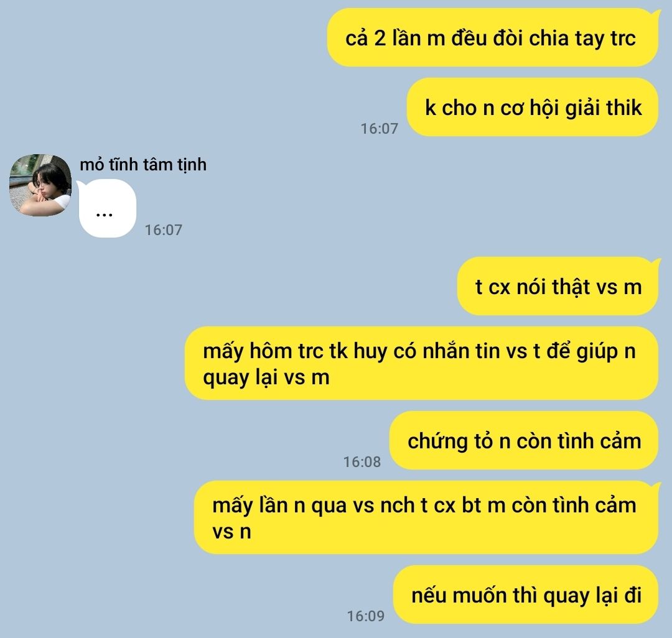
Task: Tap the three dots inside white bubble
Action: pos(104,215)
